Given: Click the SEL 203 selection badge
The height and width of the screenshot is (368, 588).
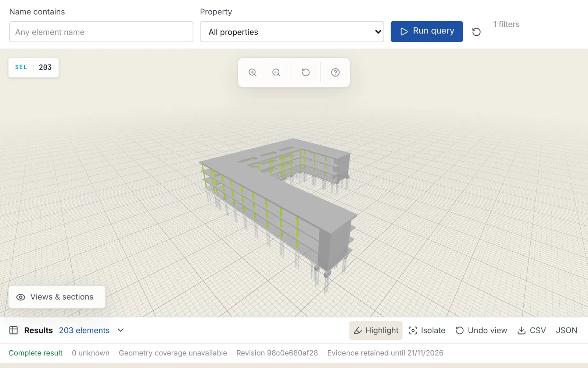Looking at the screenshot, I should 33,67.
